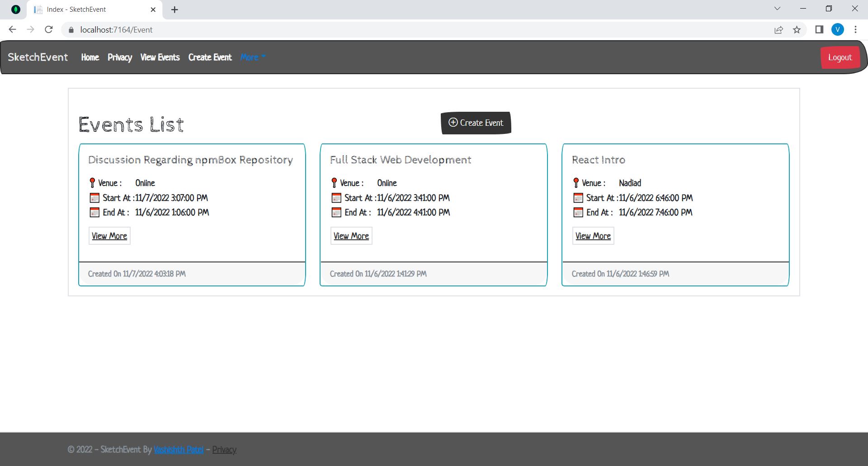Click the venue pin icon for React Intro
Image resolution: width=868 pixels, height=466 pixels.
(x=576, y=183)
